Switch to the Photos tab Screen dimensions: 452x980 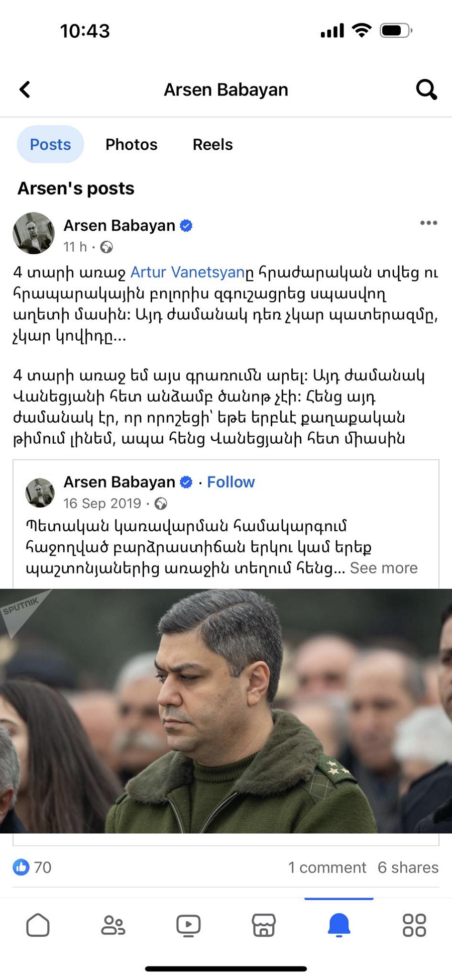(x=131, y=144)
